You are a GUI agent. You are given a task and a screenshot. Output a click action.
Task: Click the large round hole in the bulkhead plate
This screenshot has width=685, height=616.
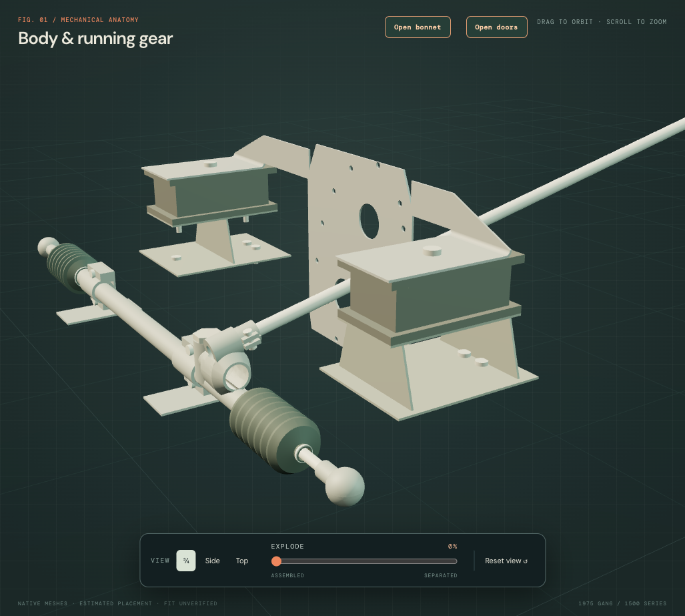[x=369, y=221]
